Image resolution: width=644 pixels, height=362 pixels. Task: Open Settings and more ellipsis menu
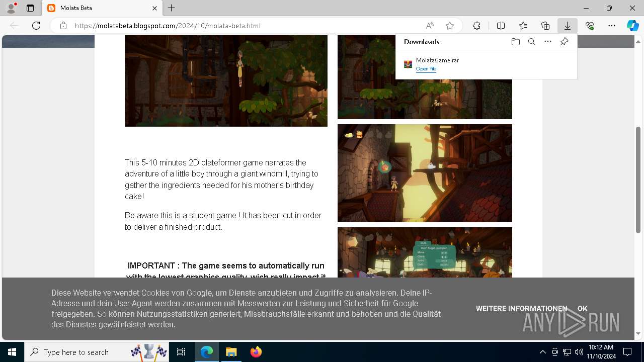point(612,26)
